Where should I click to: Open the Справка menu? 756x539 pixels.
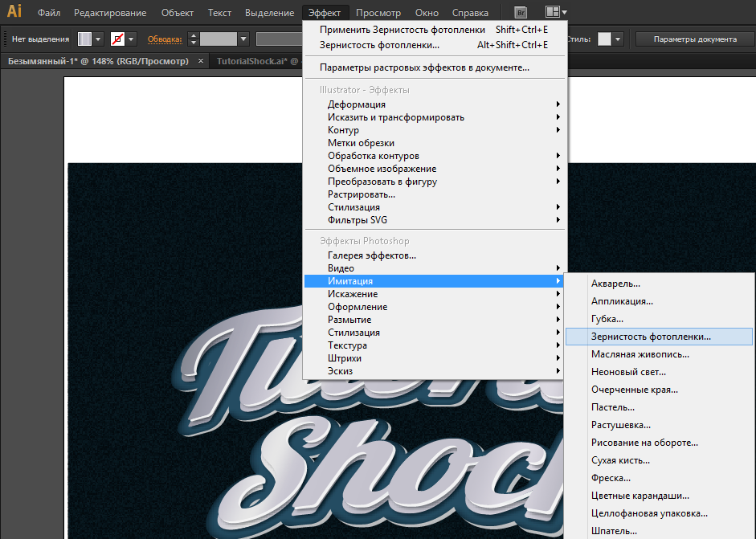[x=470, y=13]
